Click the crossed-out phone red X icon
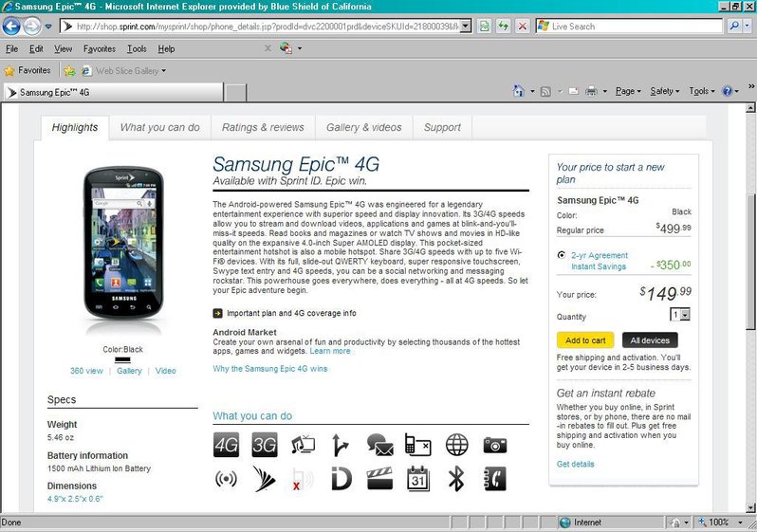The width and height of the screenshot is (757, 532). pos(303,480)
